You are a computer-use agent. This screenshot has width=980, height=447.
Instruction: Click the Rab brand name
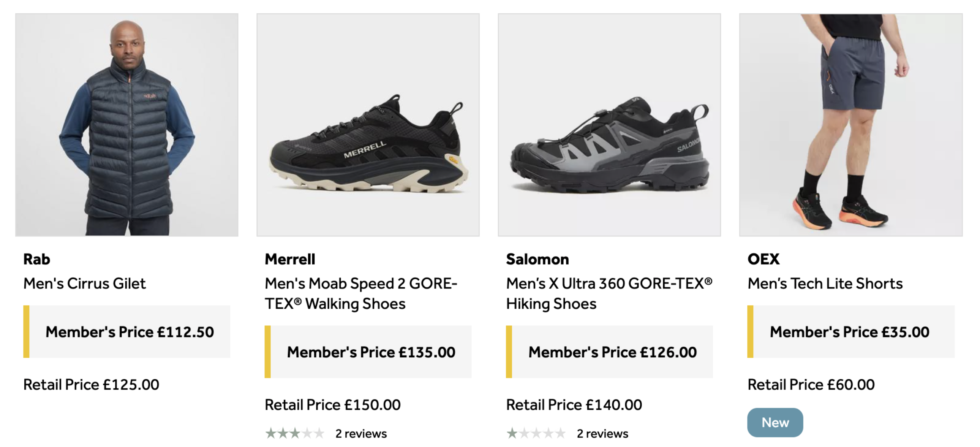tap(37, 259)
